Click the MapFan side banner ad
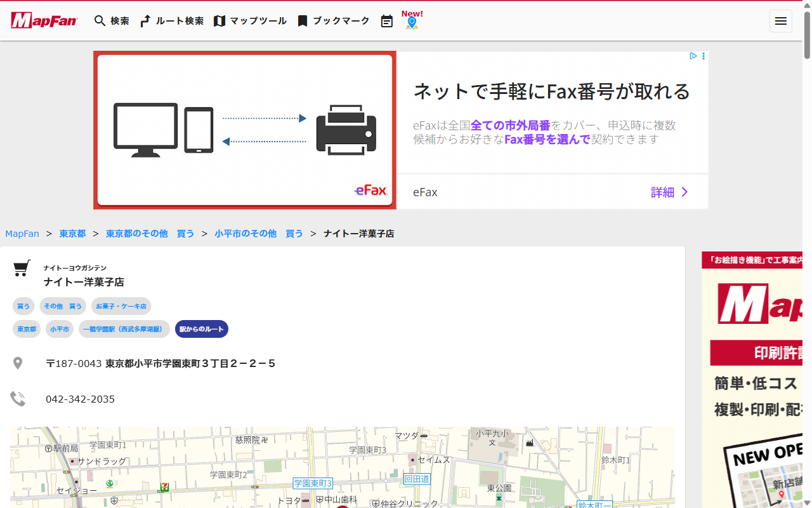Image resolution: width=812 pixels, height=508 pixels. [x=752, y=380]
